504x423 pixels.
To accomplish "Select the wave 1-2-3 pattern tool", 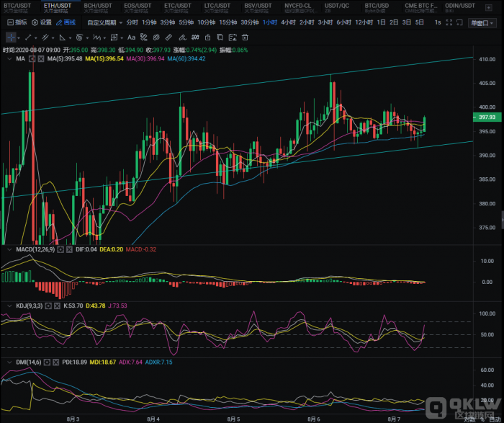I will tap(96, 37).
